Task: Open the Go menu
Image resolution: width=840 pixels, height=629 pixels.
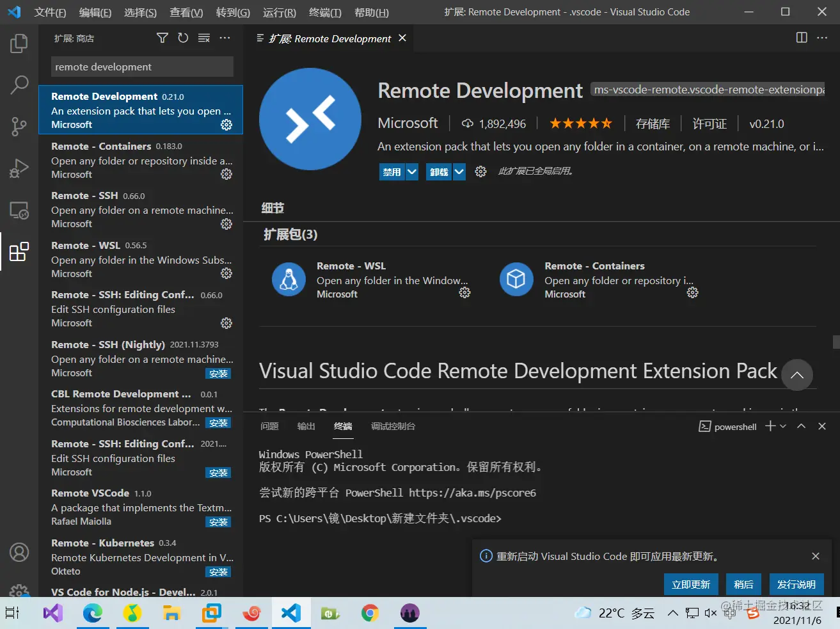Action: 233,12
